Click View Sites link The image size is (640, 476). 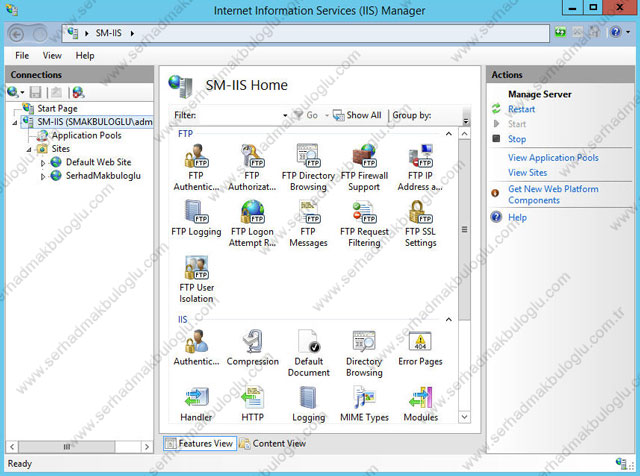tap(527, 173)
